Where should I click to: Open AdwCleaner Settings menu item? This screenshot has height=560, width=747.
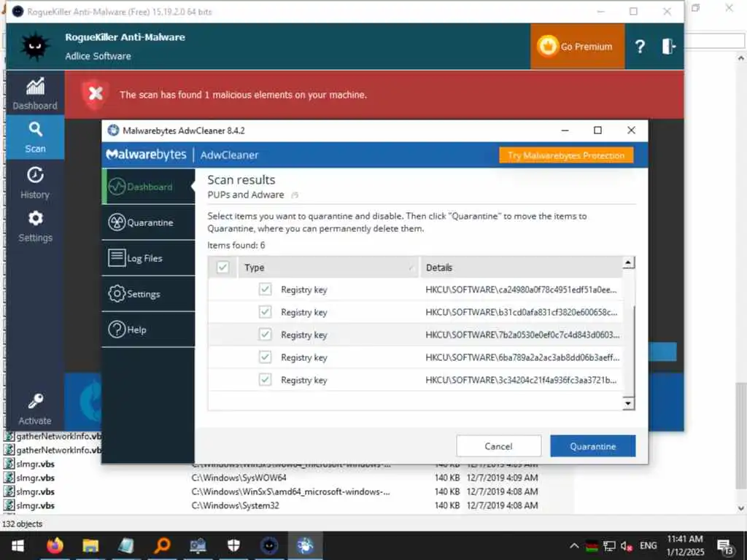coord(148,294)
